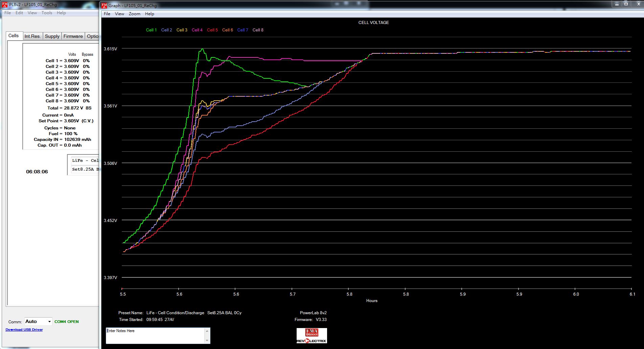
Task: Click the FMA icon in Graph title bar
Action: click(104, 5)
